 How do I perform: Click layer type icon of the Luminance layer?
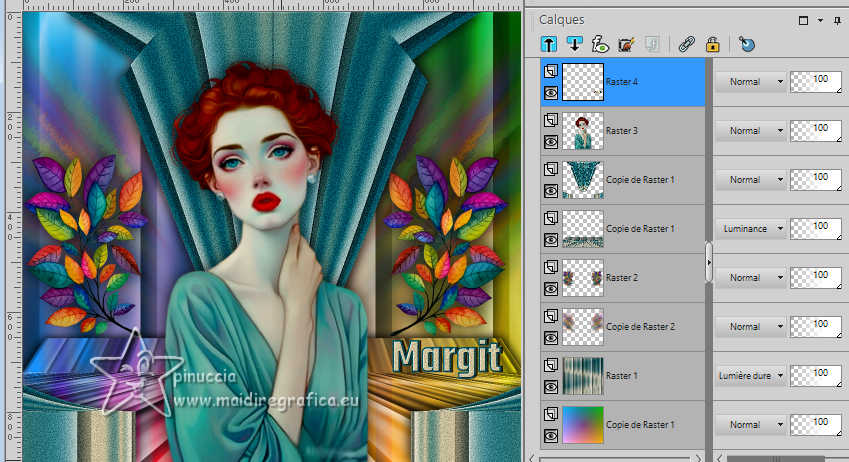(x=551, y=218)
